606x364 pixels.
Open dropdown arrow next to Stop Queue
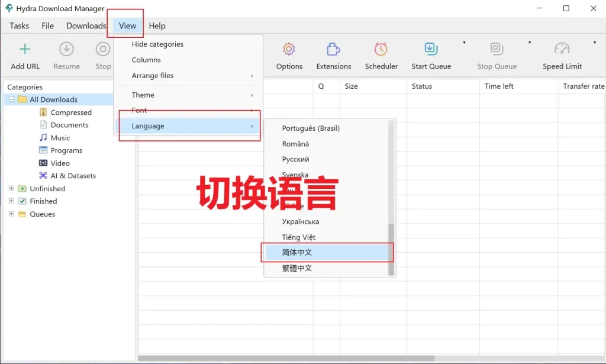pos(530,43)
